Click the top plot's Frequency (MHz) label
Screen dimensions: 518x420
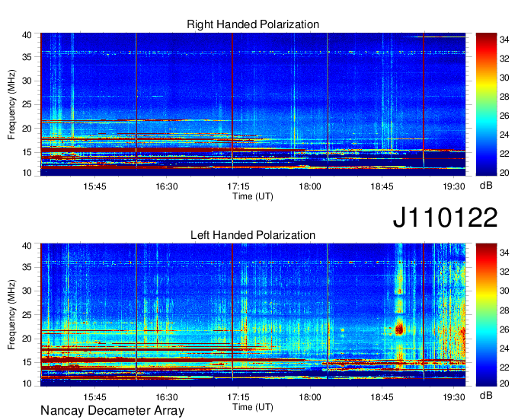[x=11, y=104]
